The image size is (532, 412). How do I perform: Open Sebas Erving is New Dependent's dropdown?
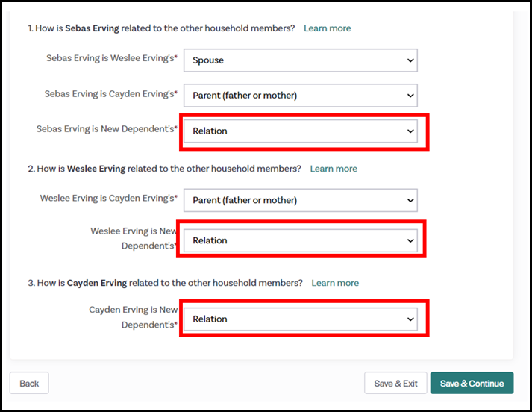click(x=300, y=131)
